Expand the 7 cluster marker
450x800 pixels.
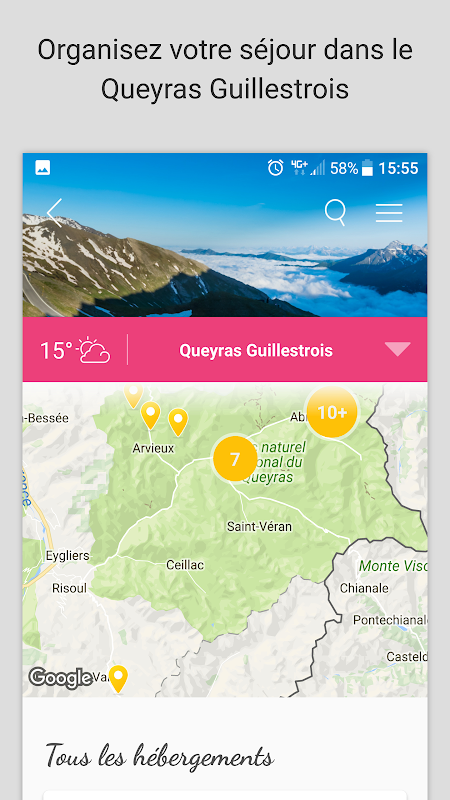point(235,459)
